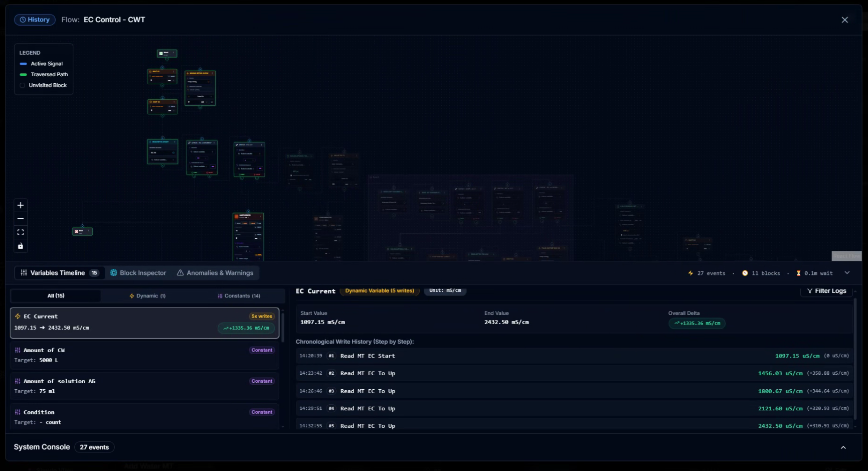The width and height of the screenshot is (868, 471).
Task: Select the Amount of solution A6 constant
Action: (x=144, y=386)
